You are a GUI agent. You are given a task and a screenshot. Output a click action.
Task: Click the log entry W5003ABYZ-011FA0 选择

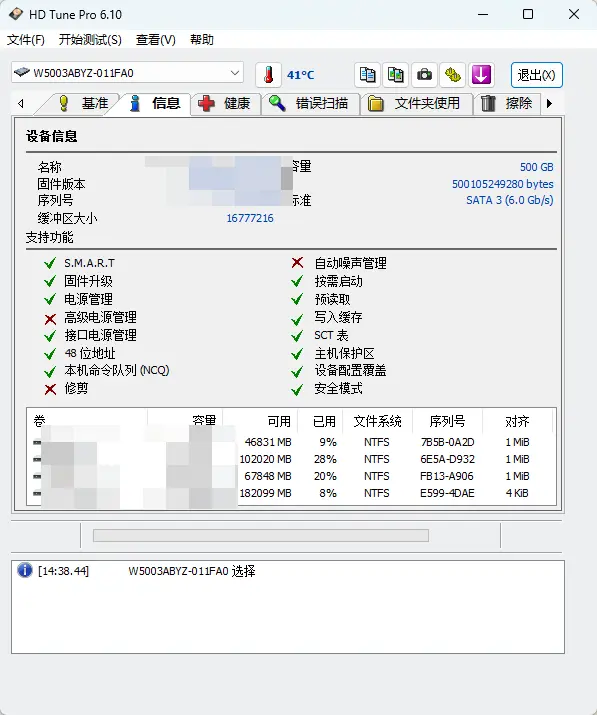[x=192, y=571]
